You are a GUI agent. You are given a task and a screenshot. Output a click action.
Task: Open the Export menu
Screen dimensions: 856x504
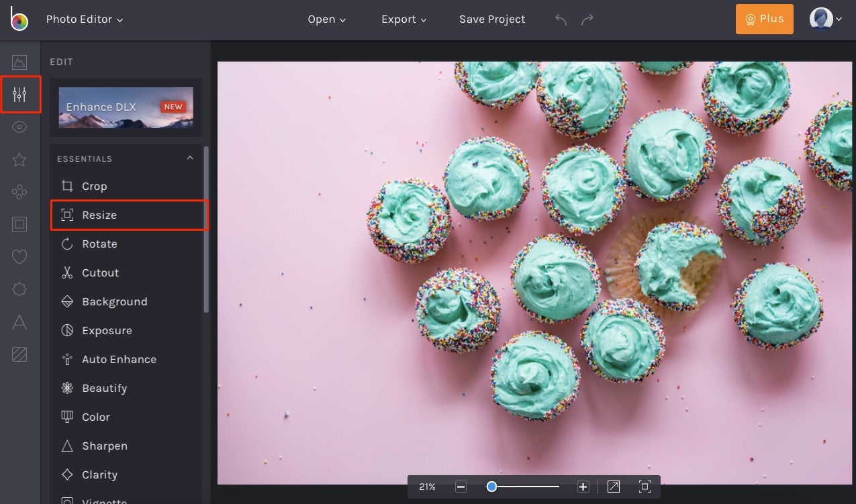[403, 19]
